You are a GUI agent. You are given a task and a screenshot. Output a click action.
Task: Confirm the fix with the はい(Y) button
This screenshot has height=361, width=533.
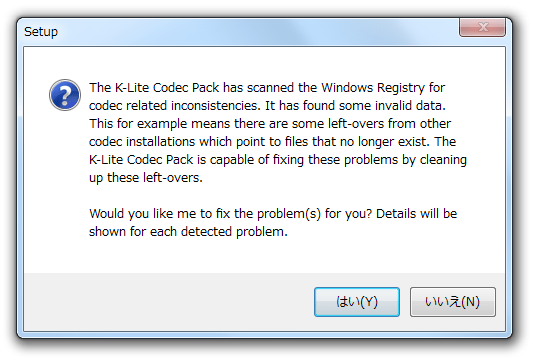(357, 302)
